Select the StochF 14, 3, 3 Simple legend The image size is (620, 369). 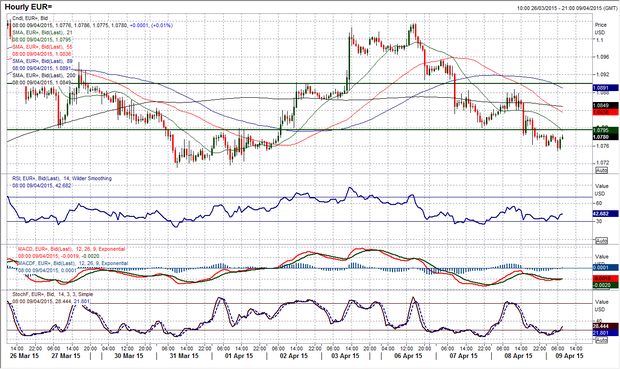(53, 294)
